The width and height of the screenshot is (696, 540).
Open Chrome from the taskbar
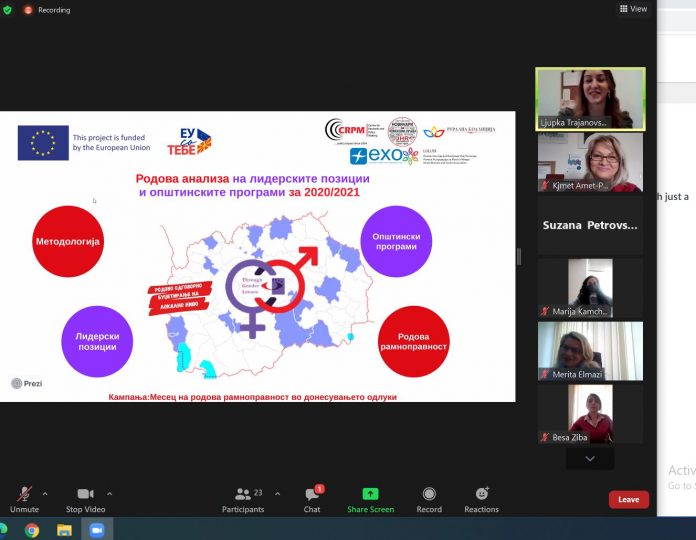point(32,530)
